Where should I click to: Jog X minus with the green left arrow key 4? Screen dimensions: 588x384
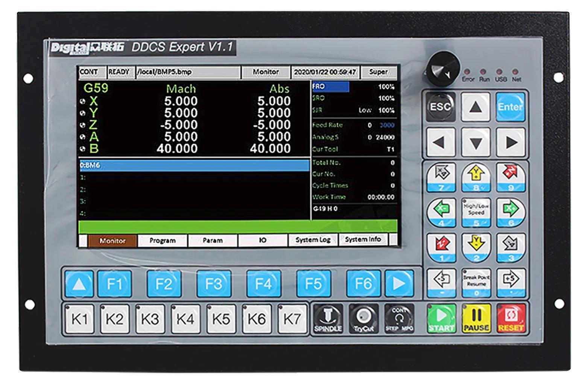[x=441, y=213]
